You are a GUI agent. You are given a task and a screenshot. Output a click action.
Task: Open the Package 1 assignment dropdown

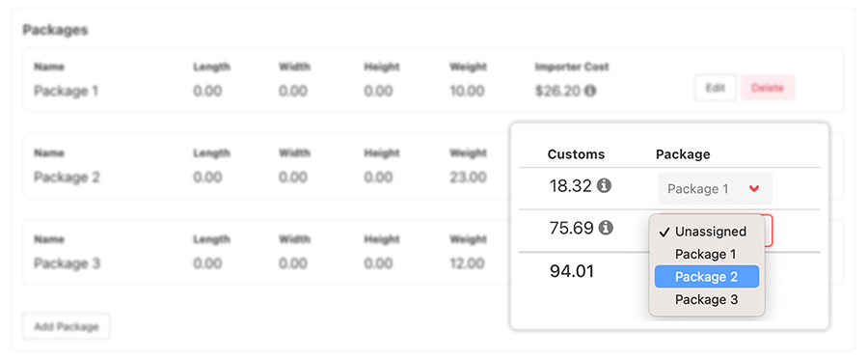pyautogui.click(x=715, y=189)
